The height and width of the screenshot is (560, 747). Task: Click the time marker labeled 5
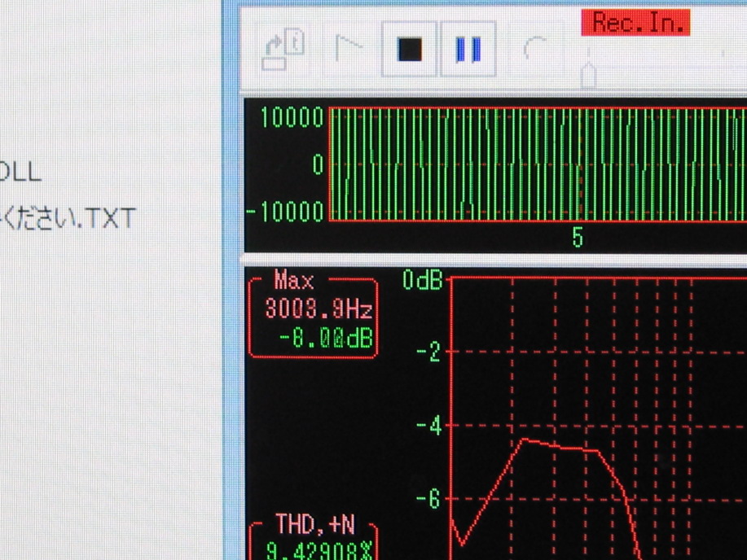pyautogui.click(x=578, y=237)
